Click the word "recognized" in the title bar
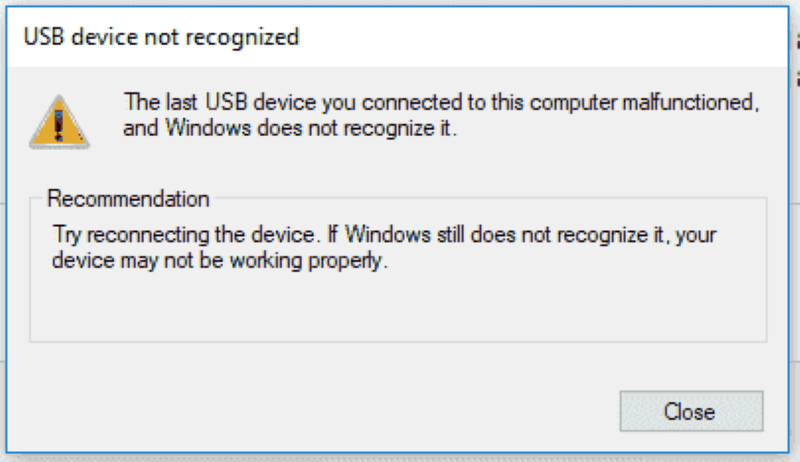This screenshot has height=462, width=800. (250, 38)
